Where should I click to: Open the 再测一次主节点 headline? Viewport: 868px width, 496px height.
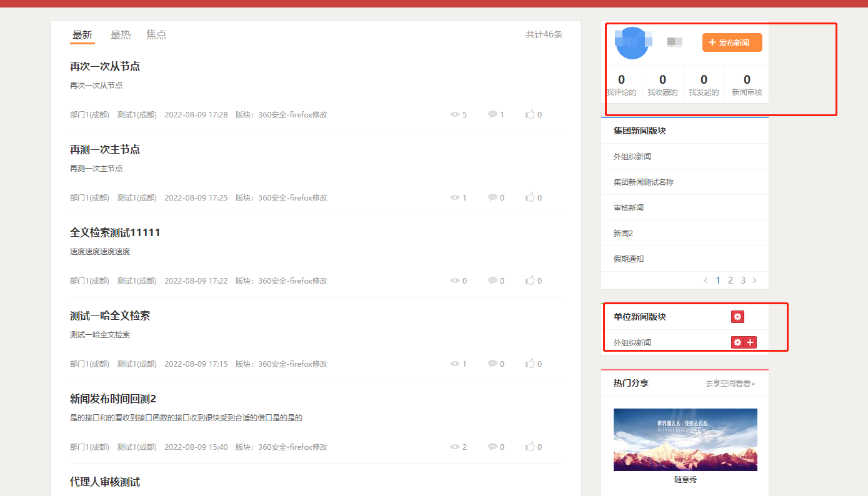105,149
